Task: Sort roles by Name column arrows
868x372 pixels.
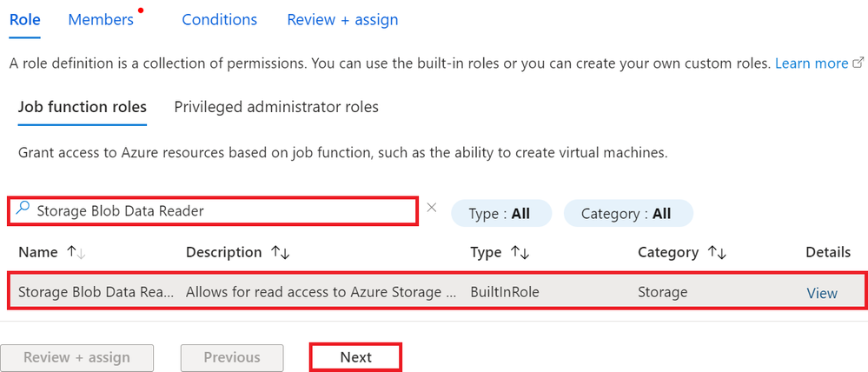Action: pos(76,252)
